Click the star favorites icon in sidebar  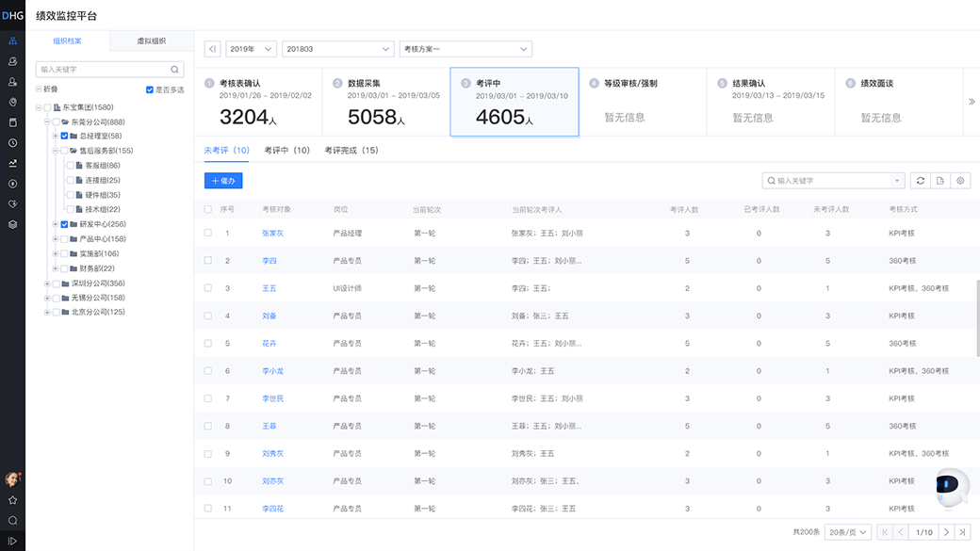[x=12, y=500]
